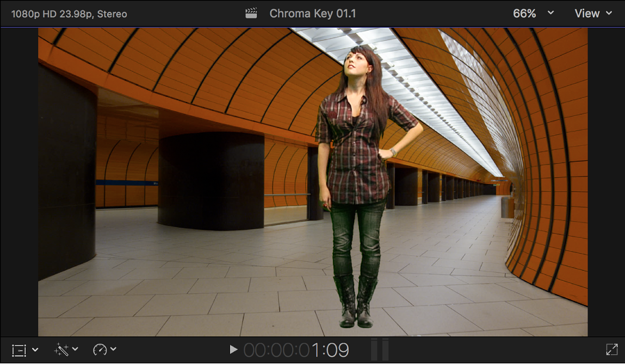The width and height of the screenshot is (625, 364).
Task: Toggle the Transform overlay controls on
Action: point(19,350)
